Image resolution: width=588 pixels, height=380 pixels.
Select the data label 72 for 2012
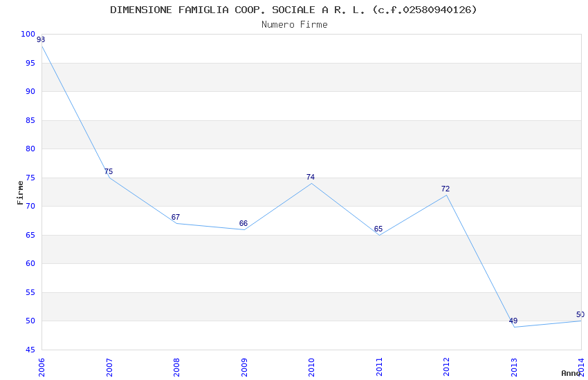[445, 189]
